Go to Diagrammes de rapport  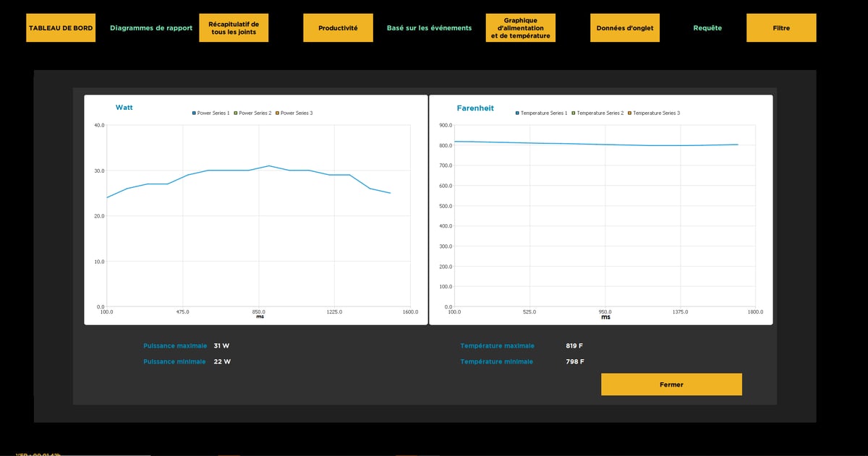[x=151, y=28]
